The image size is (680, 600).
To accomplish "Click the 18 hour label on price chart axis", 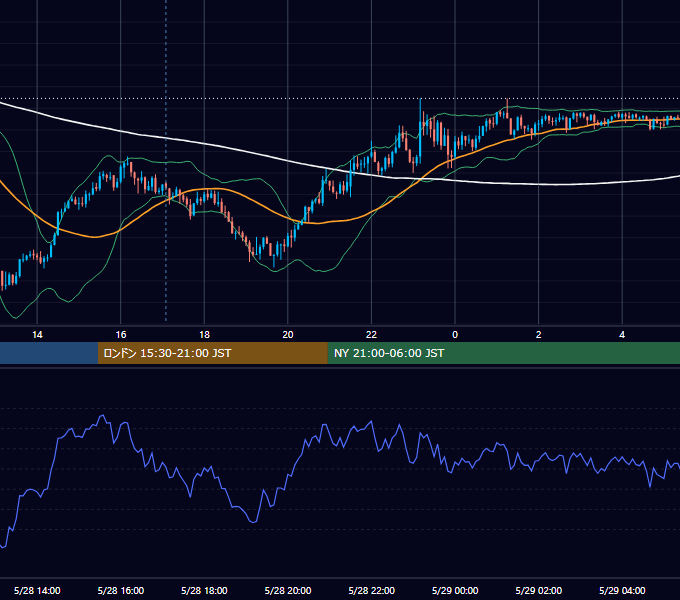I will click(x=204, y=335).
